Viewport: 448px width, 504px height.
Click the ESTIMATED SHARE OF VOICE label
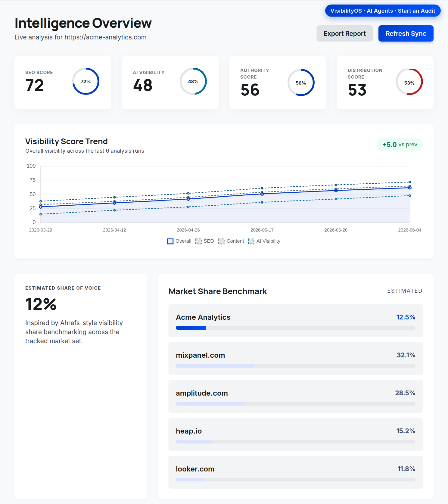pos(63,288)
